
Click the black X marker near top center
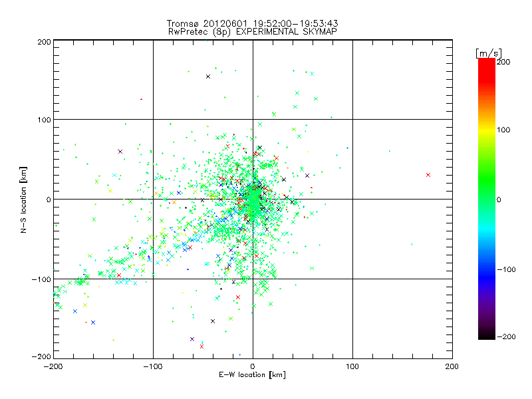(x=208, y=76)
